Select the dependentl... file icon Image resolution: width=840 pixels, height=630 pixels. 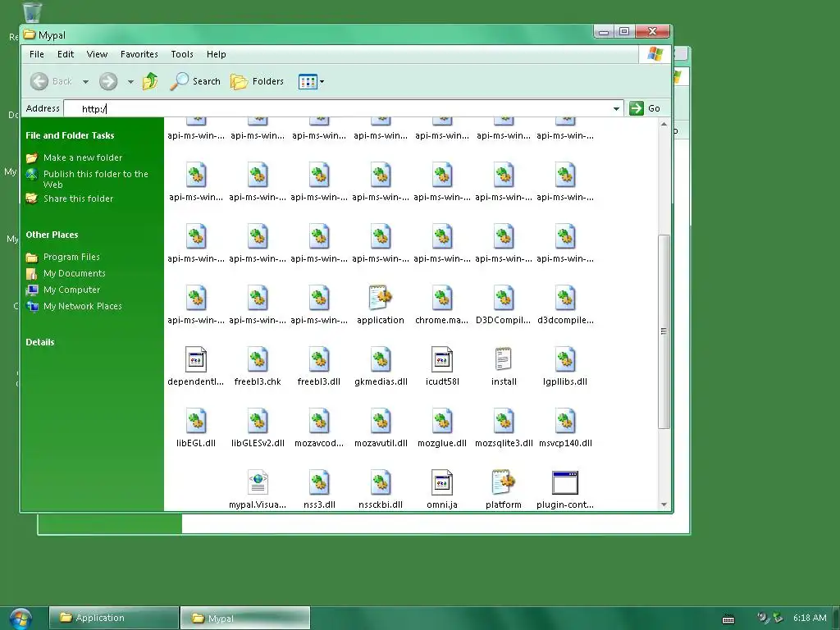195,359
